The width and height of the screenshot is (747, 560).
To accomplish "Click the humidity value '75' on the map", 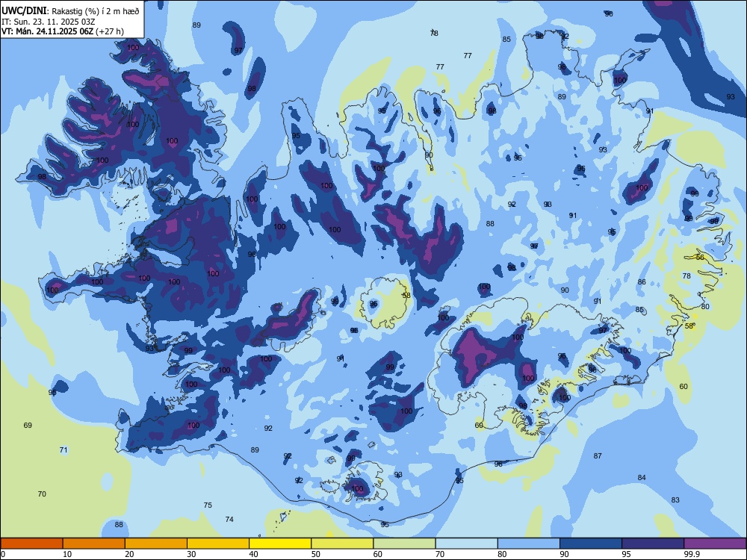I will 208,505.
